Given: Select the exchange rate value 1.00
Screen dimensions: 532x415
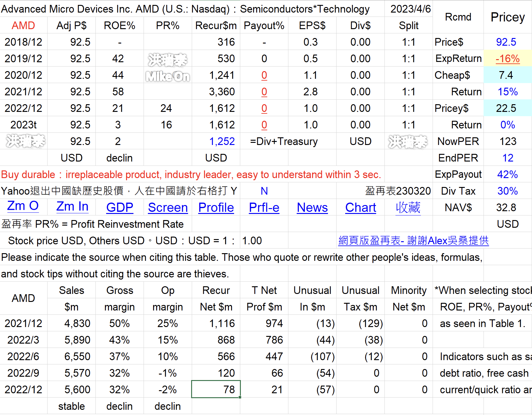Looking at the screenshot, I should [252, 241].
